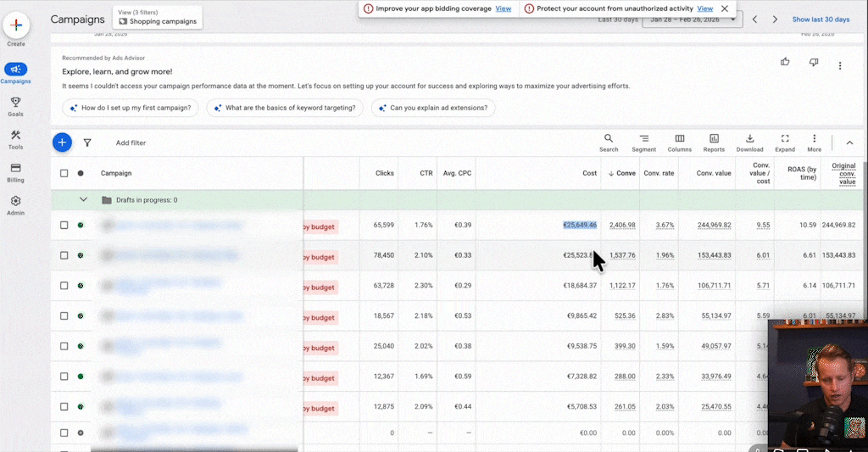Click the Show last 30 days link
868x452 pixels.
[x=821, y=20]
